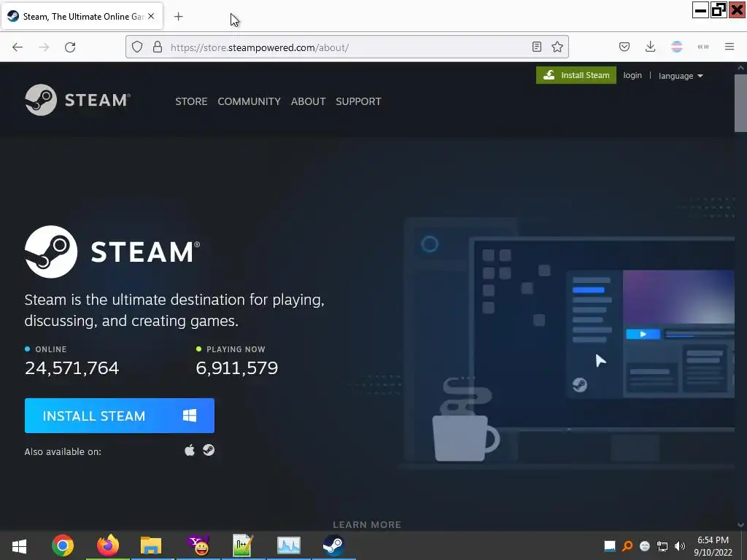
Task: Click the PLAYING NOW count 6,911,579
Action: point(237,367)
